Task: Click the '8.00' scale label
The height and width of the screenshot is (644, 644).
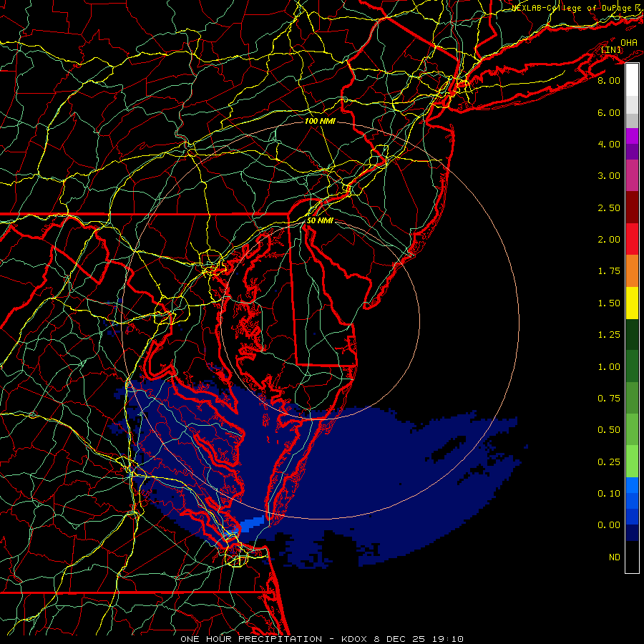Action: [609, 80]
